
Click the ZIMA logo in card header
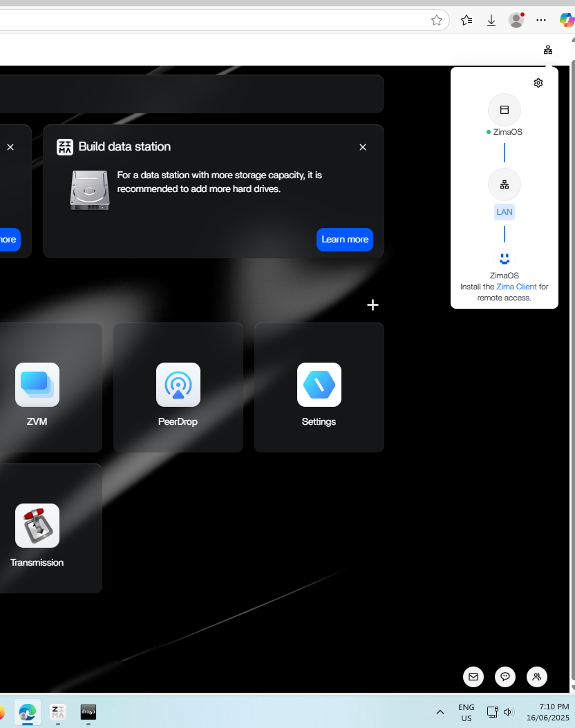pyautogui.click(x=65, y=147)
